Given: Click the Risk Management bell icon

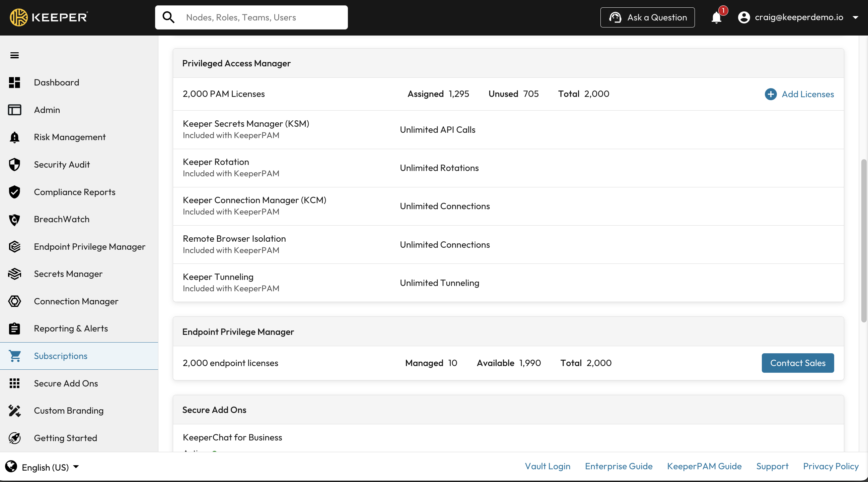Looking at the screenshot, I should click(14, 137).
